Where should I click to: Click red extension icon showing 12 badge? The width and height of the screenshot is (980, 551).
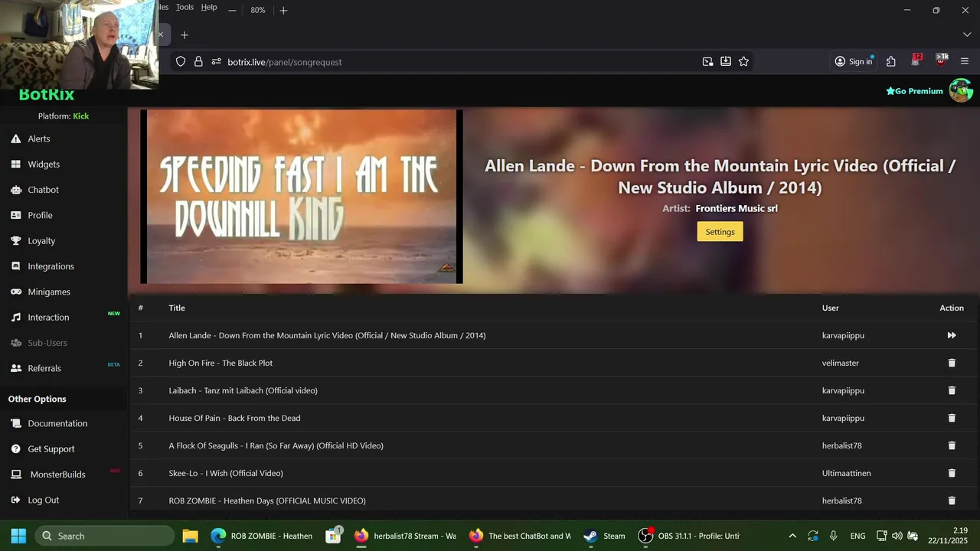click(x=916, y=60)
